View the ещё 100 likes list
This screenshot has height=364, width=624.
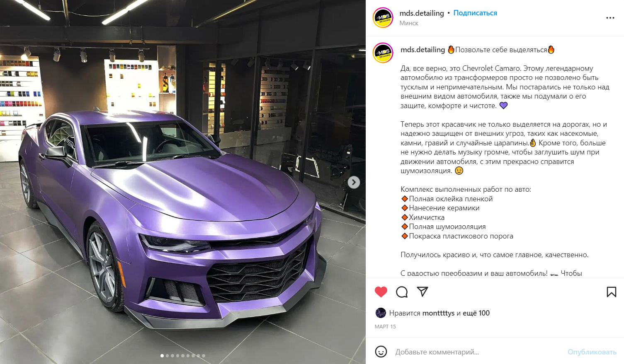pos(476,313)
